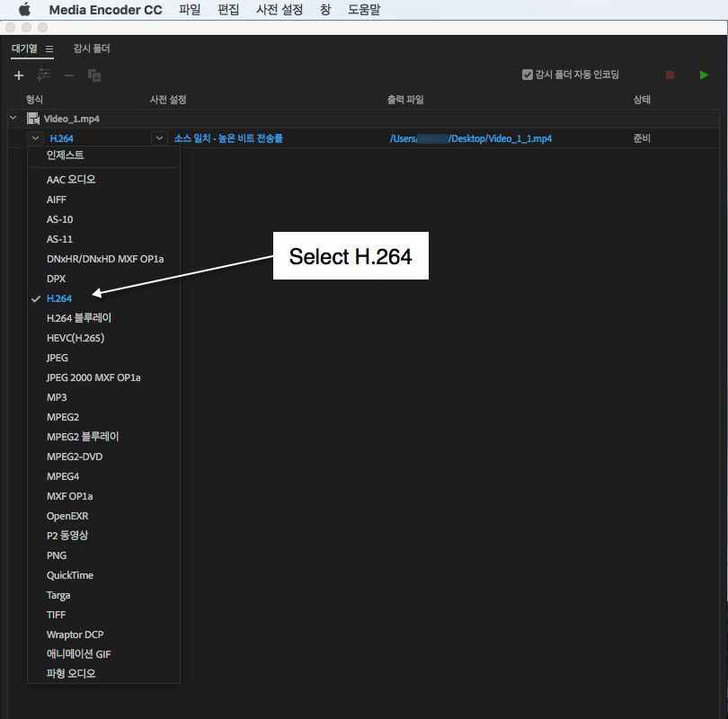The image size is (728, 719).
Task: Open the preset settings sliders icon
Action: pos(44,75)
